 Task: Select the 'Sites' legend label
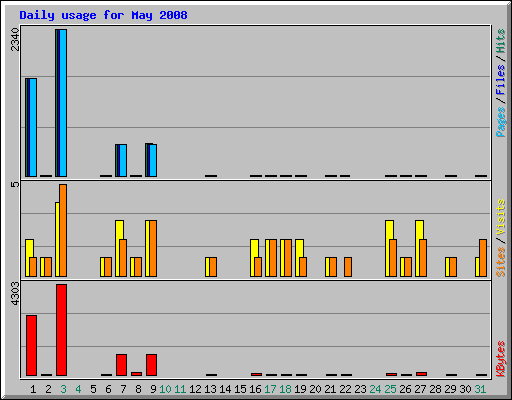[x=501, y=262]
